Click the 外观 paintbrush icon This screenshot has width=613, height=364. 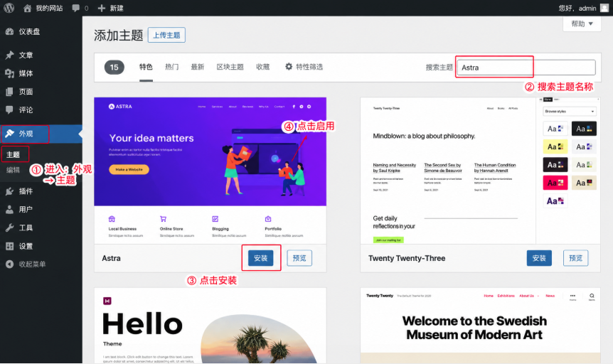[10, 134]
